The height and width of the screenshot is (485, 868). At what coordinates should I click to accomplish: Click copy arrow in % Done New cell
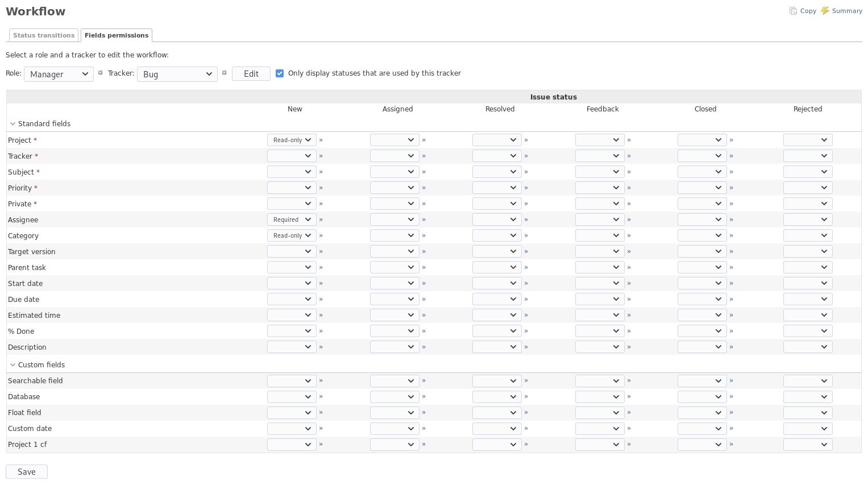[321, 331]
